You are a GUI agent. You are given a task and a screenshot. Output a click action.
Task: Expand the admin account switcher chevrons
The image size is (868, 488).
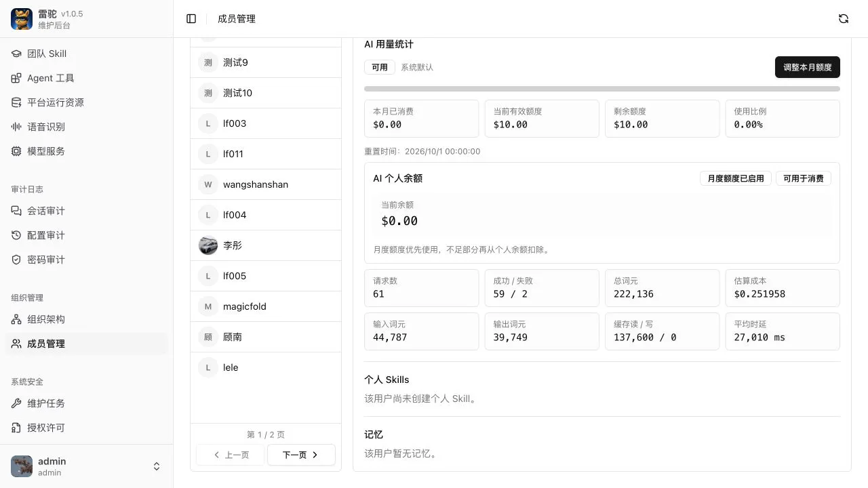[x=157, y=466]
